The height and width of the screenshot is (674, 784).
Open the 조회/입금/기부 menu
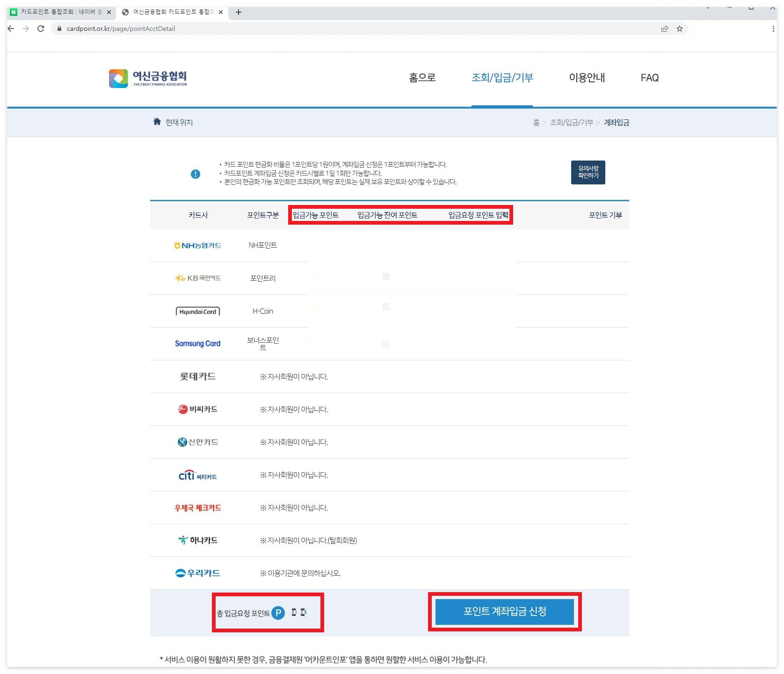[x=502, y=78]
